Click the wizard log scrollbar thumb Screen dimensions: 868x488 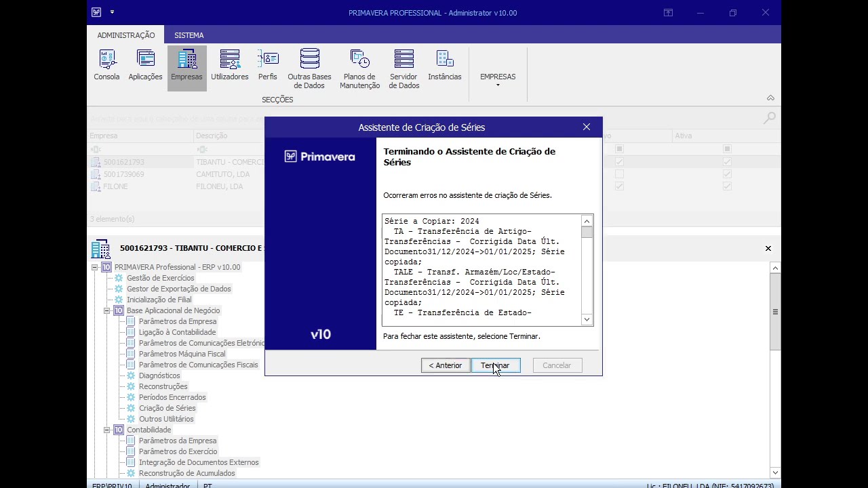tap(587, 232)
